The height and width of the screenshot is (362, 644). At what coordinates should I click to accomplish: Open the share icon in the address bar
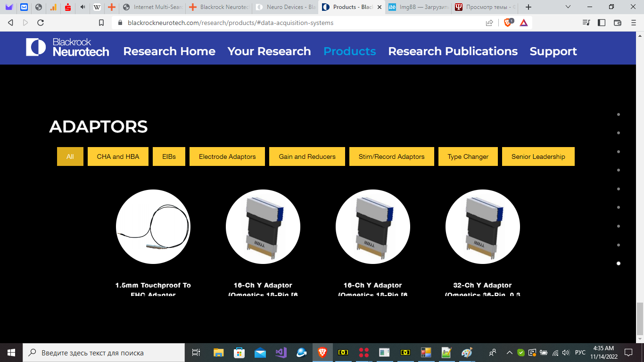[489, 23]
